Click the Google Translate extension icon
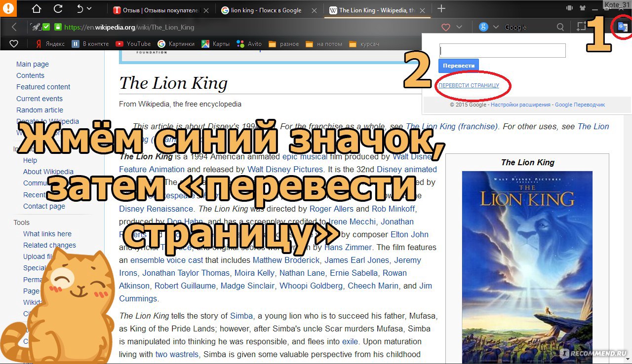The height and width of the screenshot is (364, 632). (x=623, y=27)
